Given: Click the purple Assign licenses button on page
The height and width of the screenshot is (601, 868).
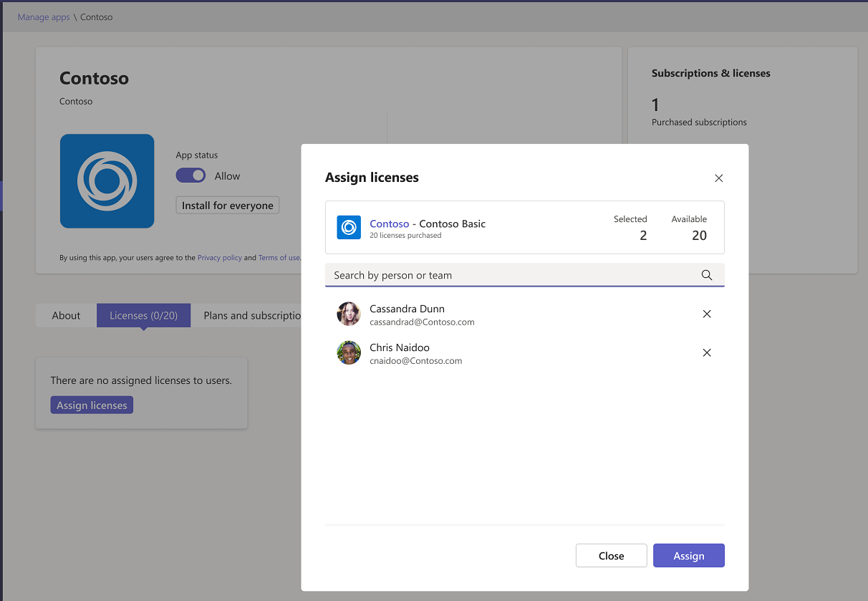Looking at the screenshot, I should [92, 405].
